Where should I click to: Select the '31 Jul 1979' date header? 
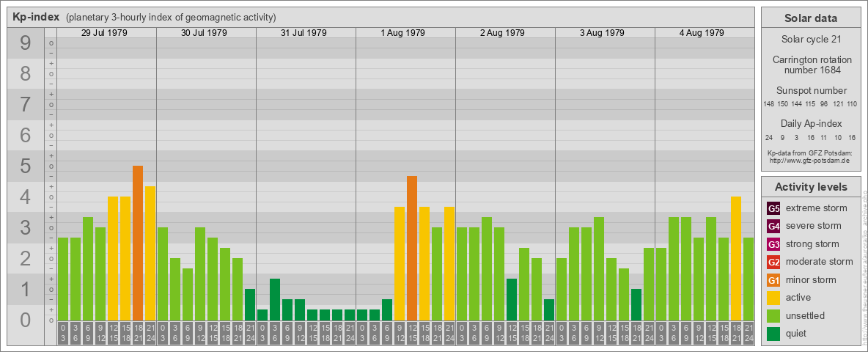[x=304, y=33]
